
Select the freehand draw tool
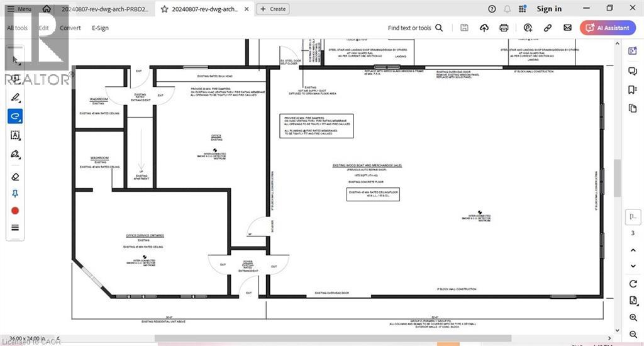(x=16, y=116)
